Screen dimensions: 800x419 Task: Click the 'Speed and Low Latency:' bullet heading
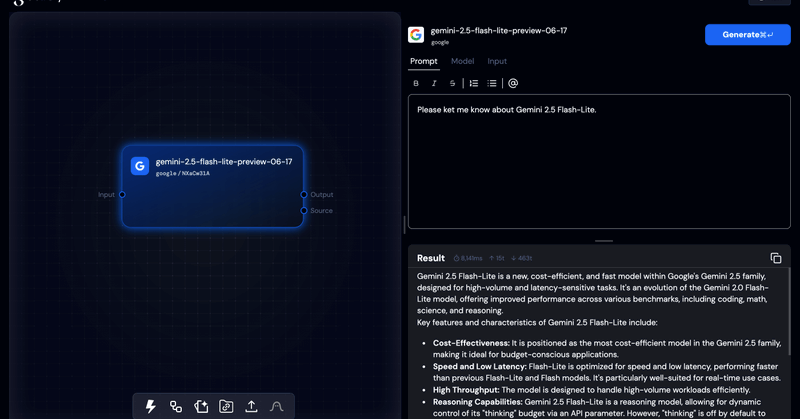480,366
